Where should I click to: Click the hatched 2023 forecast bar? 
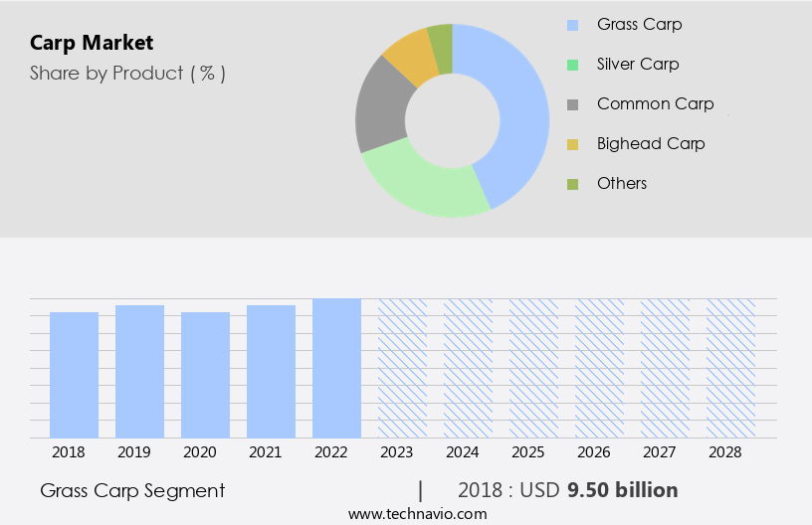tap(402, 368)
